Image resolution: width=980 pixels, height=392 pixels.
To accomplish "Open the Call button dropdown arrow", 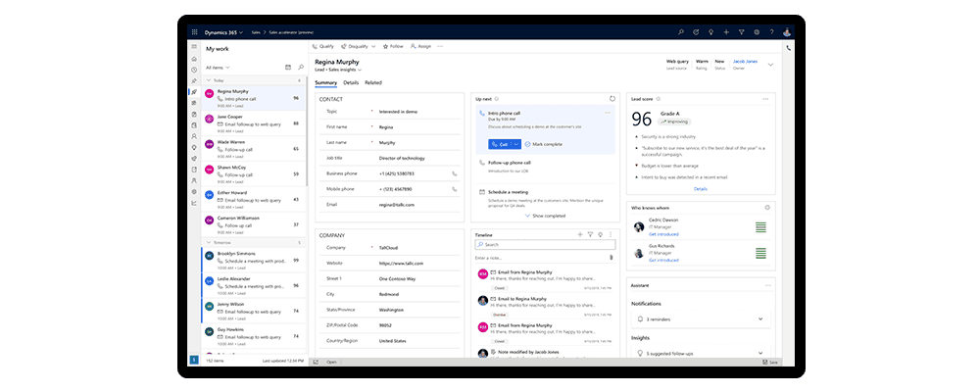I will 516,144.
